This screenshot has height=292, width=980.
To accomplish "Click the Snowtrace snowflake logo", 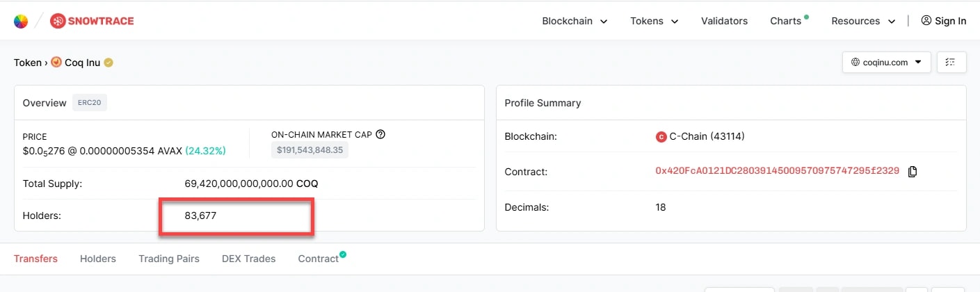I will (x=58, y=21).
